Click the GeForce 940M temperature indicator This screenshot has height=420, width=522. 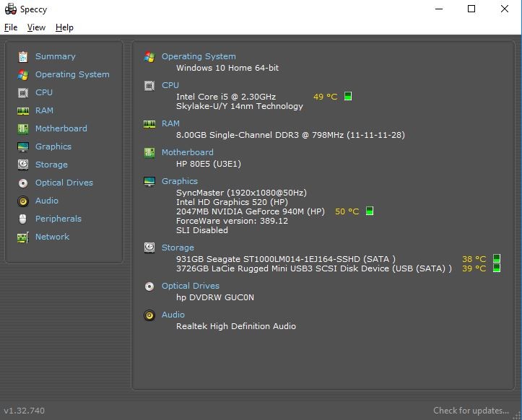(370, 211)
